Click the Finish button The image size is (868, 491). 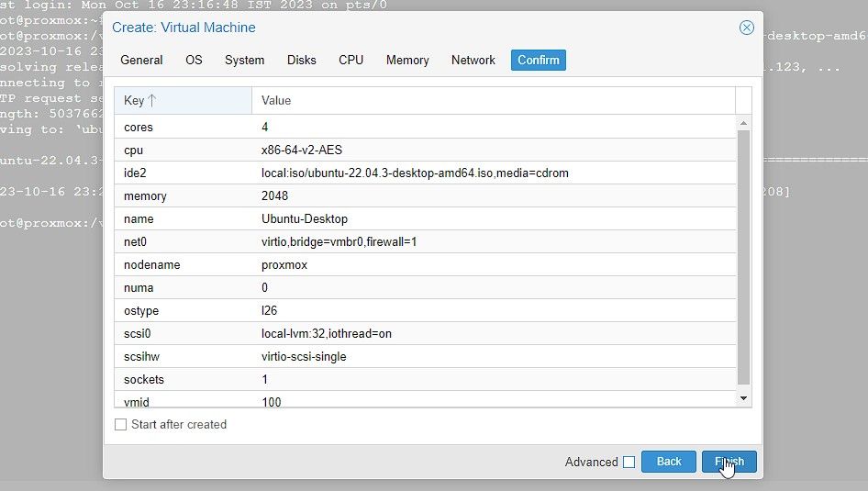[729, 462]
